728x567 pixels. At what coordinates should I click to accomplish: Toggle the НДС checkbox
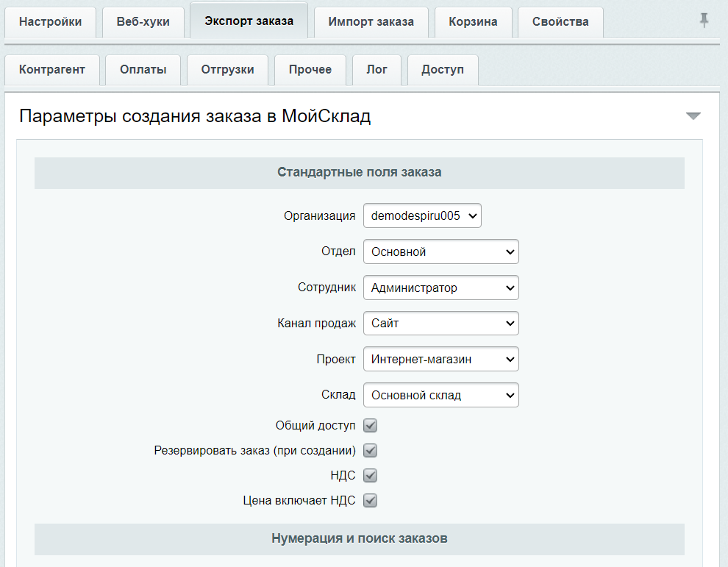point(371,476)
